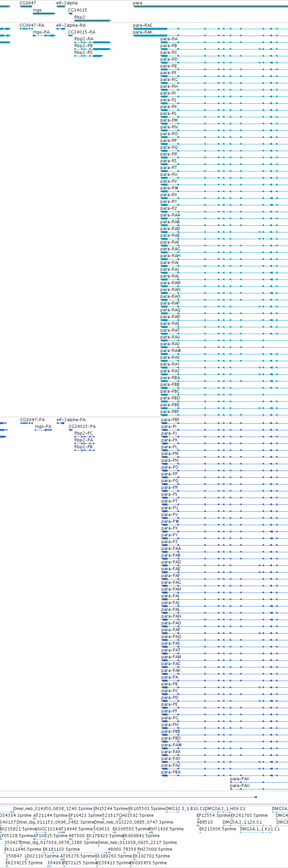Image resolution: width=288 pixels, height=868 pixels.
Task: Select the eIF-2alpha-PA protein label
Action: 71,420
